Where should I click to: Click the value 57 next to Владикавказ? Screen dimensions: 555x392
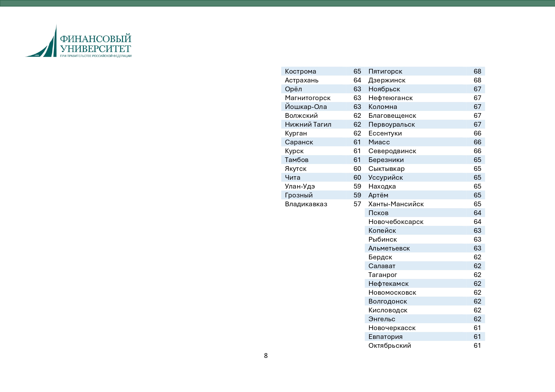pyautogui.click(x=357, y=204)
